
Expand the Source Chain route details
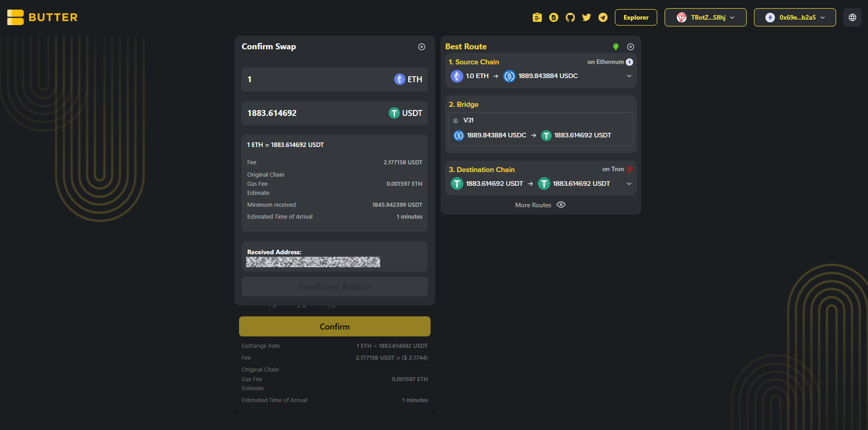click(629, 76)
